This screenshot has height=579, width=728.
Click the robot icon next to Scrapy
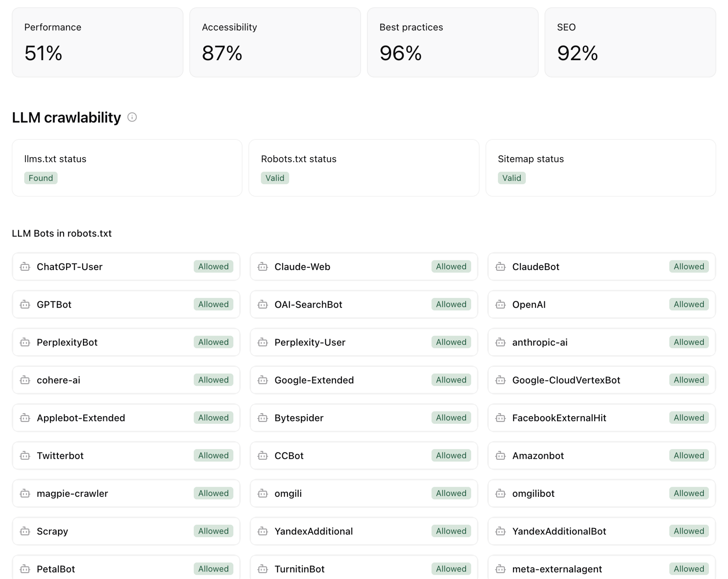coord(25,531)
